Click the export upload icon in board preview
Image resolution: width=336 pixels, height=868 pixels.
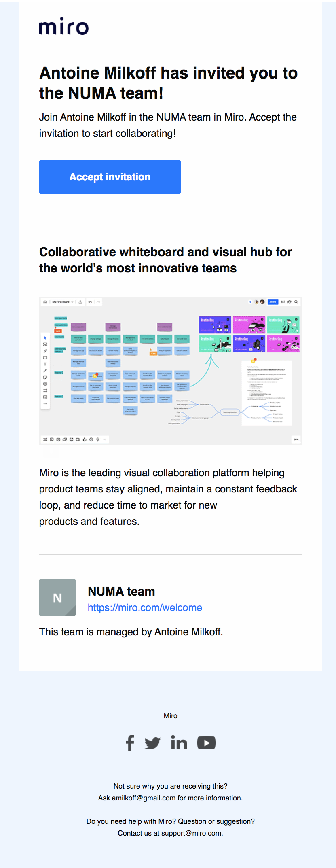point(80,302)
